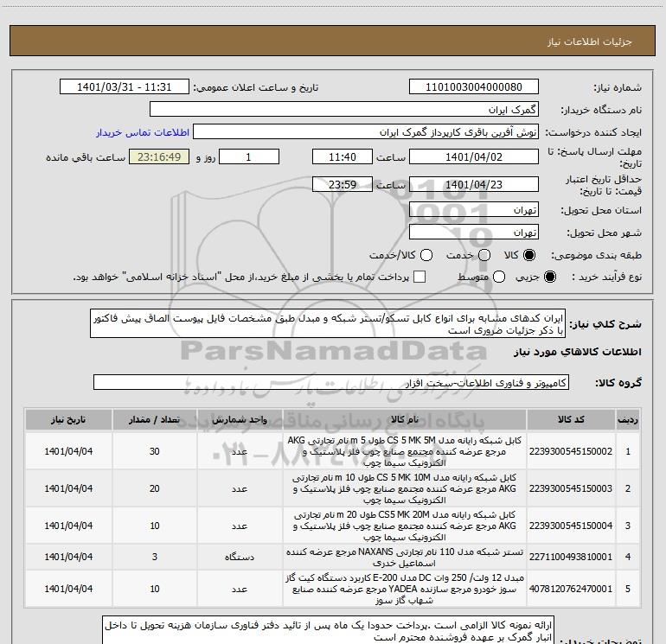Screen dimensions: 666x644
Task: Open the اطلاعات تماس خریدار link
Action: (x=143, y=132)
